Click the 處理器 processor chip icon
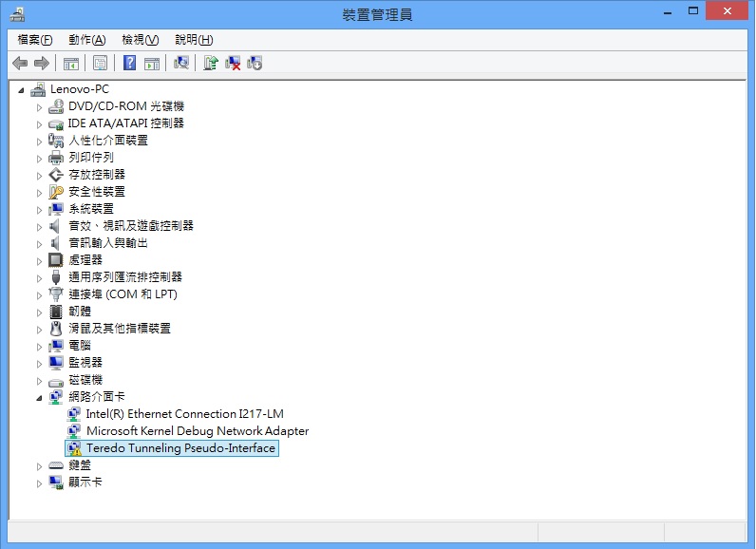Image resolution: width=756 pixels, height=549 pixels. (56, 260)
